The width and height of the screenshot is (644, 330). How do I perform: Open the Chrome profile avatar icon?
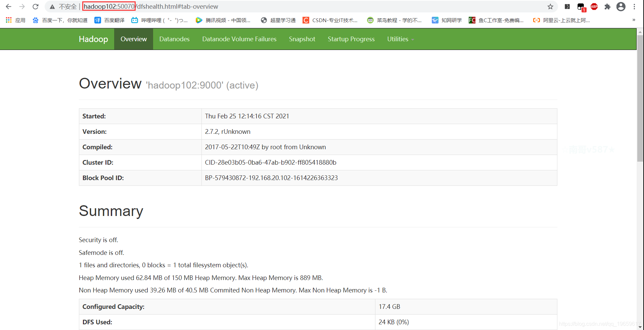pos(621,6)
